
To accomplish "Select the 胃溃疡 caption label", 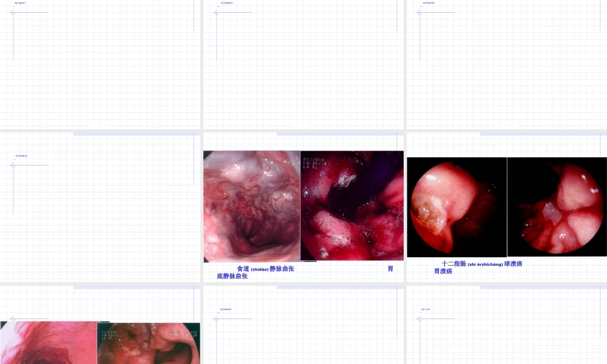I will [443, 271].
